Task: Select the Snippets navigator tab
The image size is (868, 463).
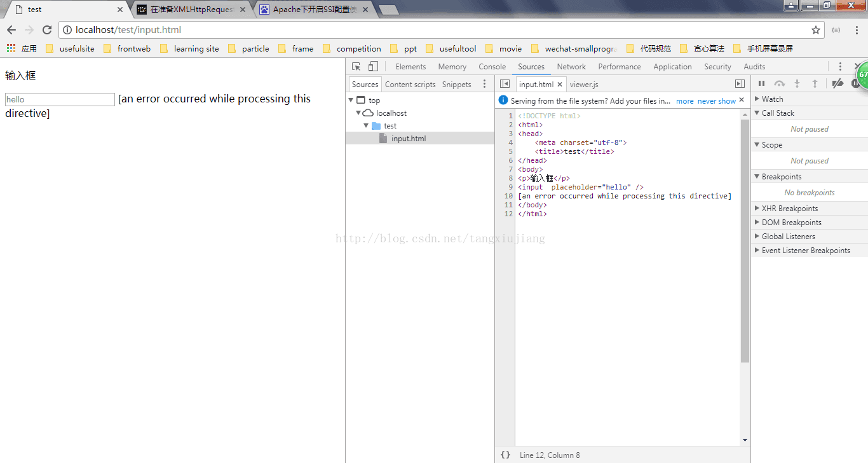Action: pyautogui.click(x=457, y=84)
